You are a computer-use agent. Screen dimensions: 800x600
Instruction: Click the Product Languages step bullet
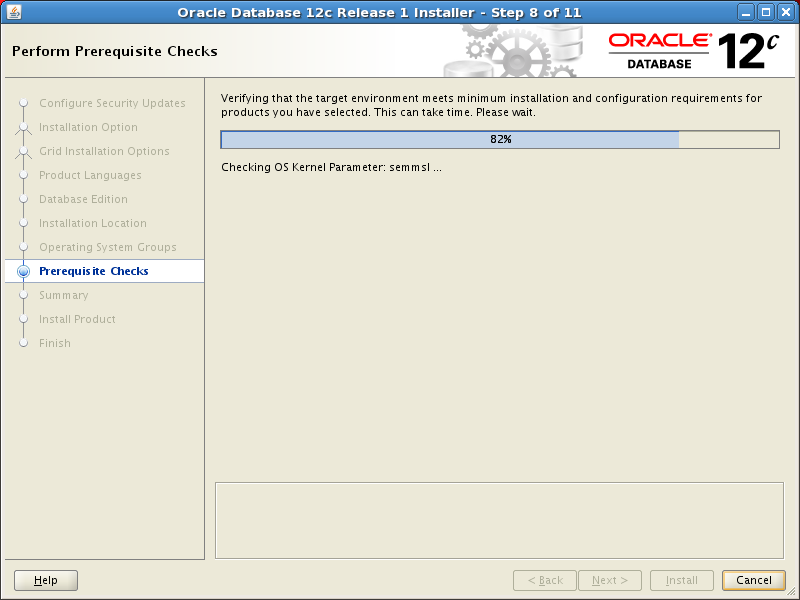(x=23, y=175)
